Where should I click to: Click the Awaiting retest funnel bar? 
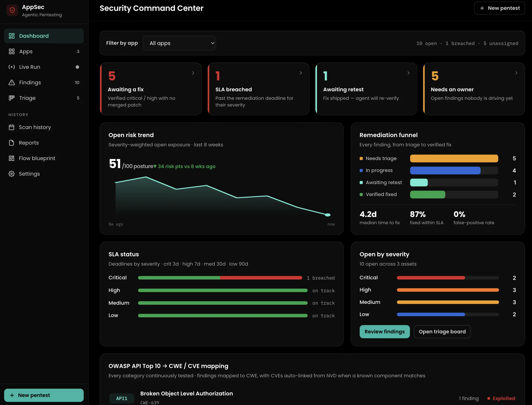tap(419, 183)
